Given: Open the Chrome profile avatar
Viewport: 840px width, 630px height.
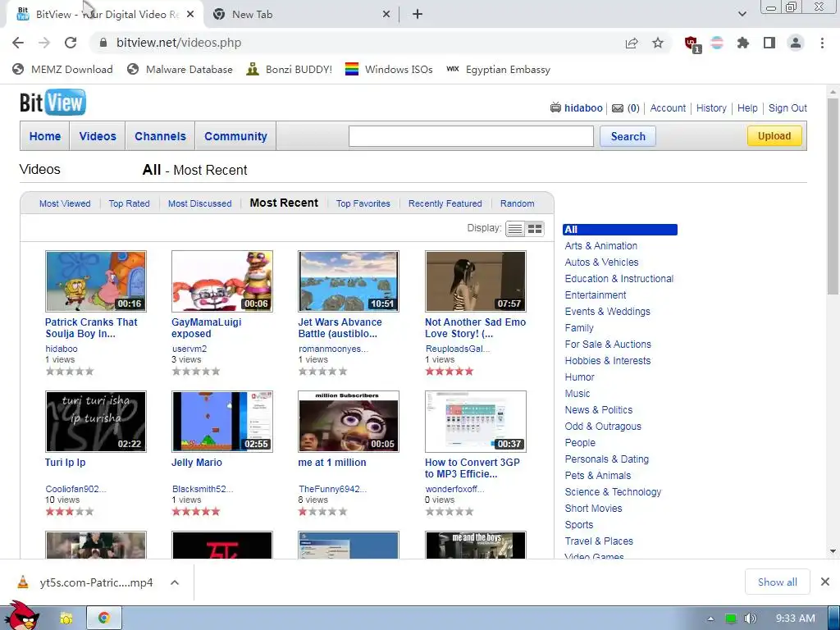Looking at the screenshot, I should [796, 43].
